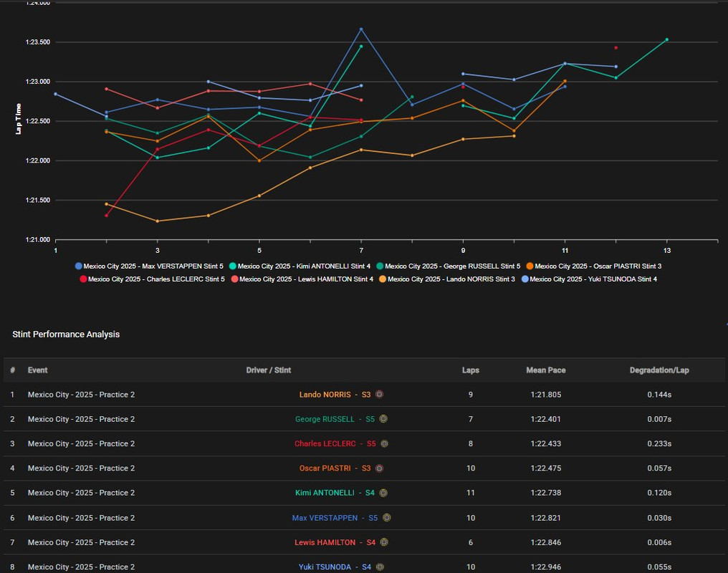Click the tyre icon beside Charles LECLERC S5
The height and width of the screenshot is (573, 728).
click(x=385, y=443)
